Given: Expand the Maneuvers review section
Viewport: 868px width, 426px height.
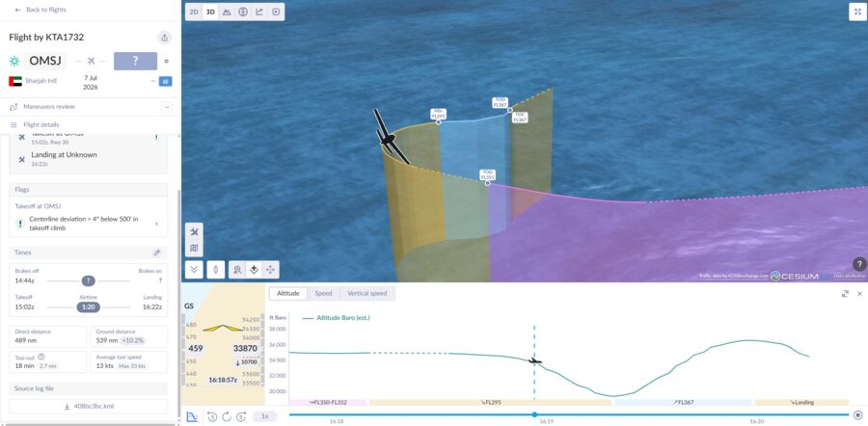Looking at the screenshot, I should (x=91, y=107).
